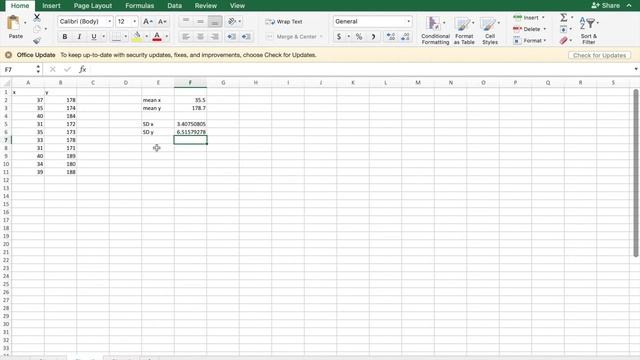Open the Format cells menu
640x360 pixels.
(530, 40)
